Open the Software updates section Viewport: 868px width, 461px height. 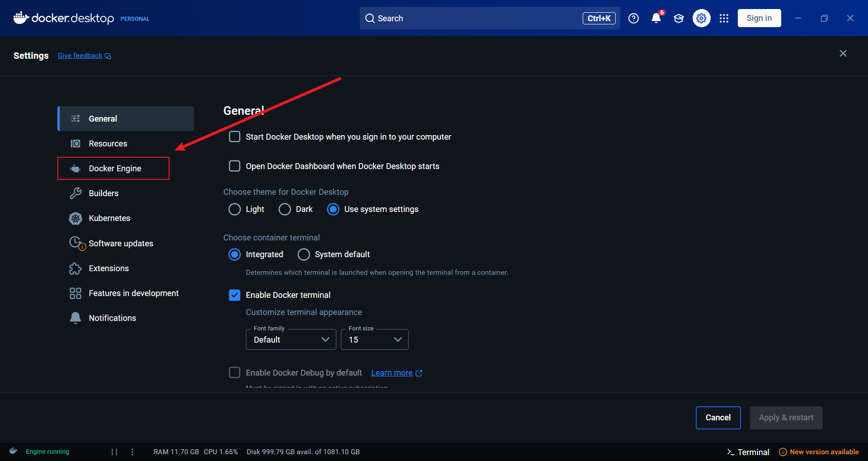click(126, 243)
